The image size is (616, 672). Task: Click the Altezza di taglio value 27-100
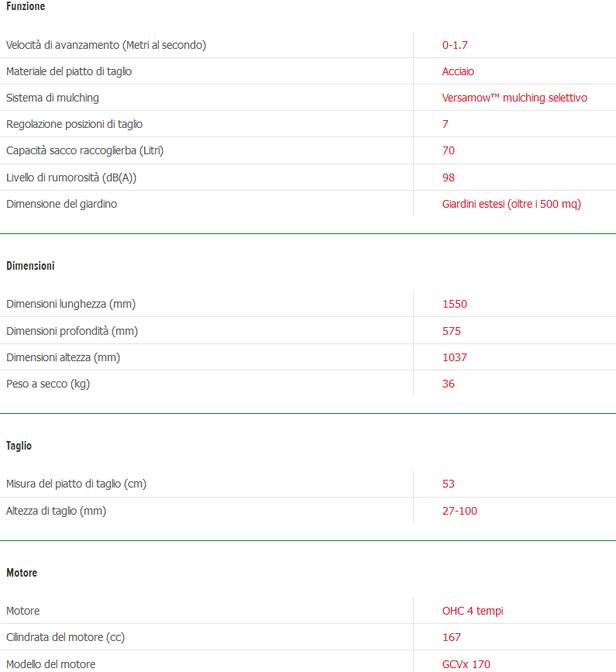tap(459, 511)
